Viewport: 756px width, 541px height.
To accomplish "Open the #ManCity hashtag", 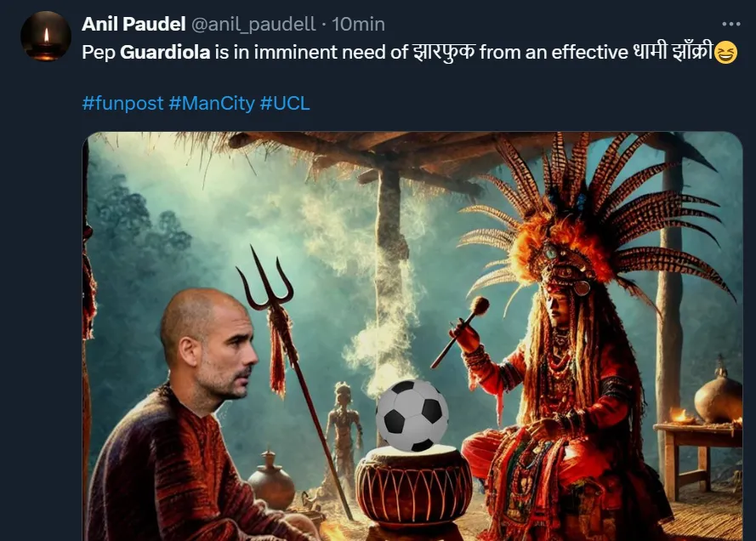I will 212,103.
